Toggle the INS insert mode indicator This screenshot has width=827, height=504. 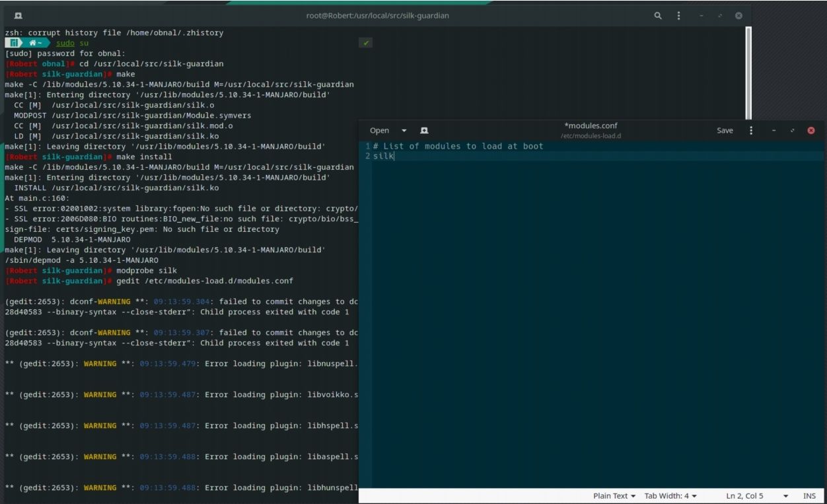coord(809,495)
